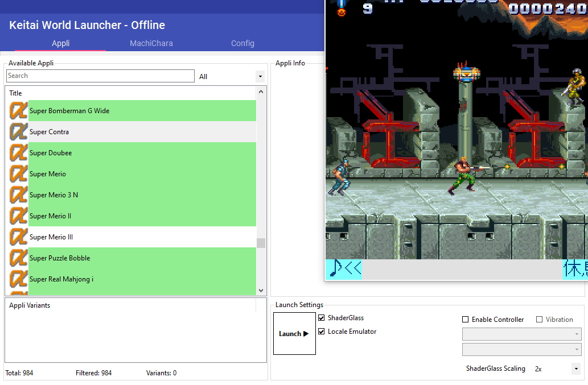The width and height of the screenshot is (588, 385).
Task: Click the appli list scroll-up arrow
Action: tap(261, 92)
